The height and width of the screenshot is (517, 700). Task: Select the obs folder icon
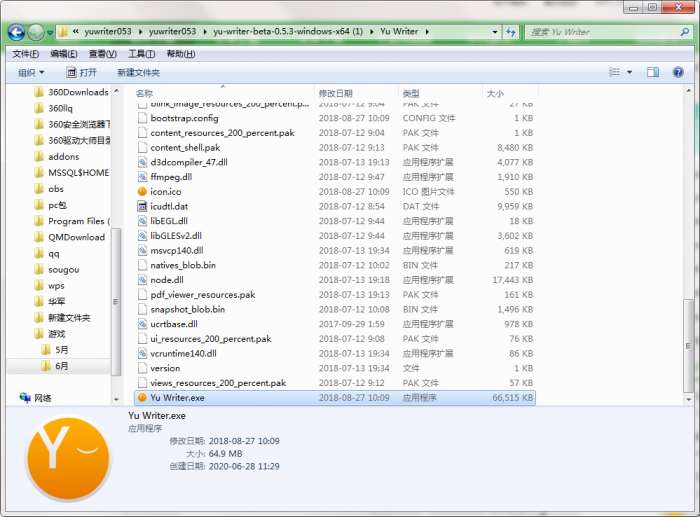tap(39, 189)
